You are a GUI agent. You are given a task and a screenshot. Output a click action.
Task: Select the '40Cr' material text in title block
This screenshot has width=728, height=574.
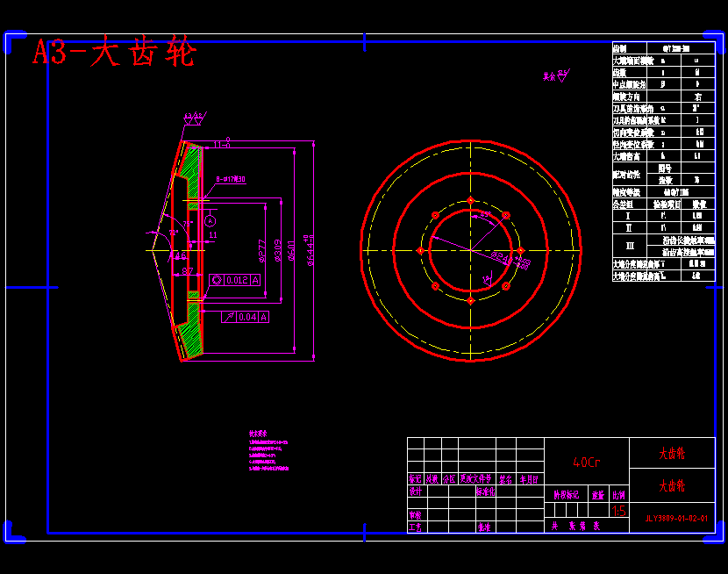coord(587,463)
